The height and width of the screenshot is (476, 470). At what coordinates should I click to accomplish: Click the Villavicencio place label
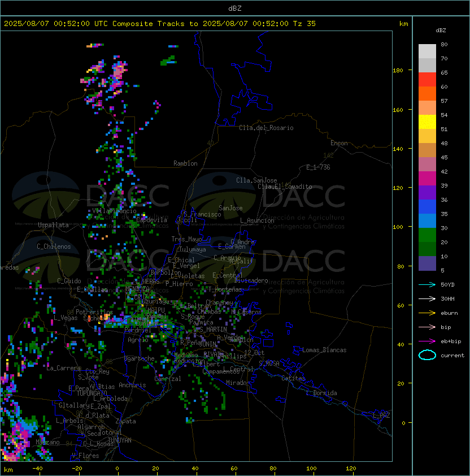click(x=114, y=211)
